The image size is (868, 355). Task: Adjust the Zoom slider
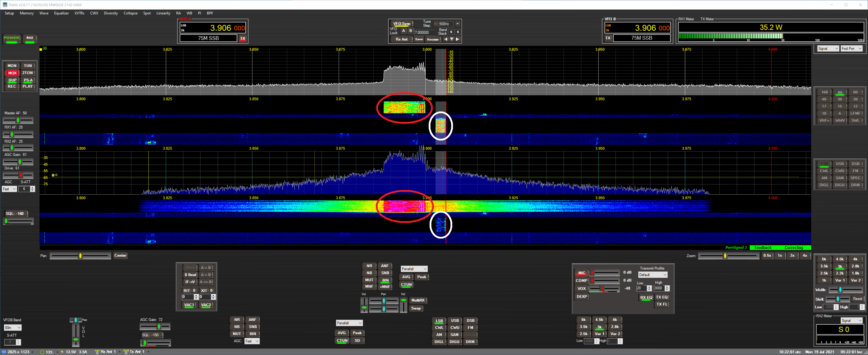click(x=725, y=256)
